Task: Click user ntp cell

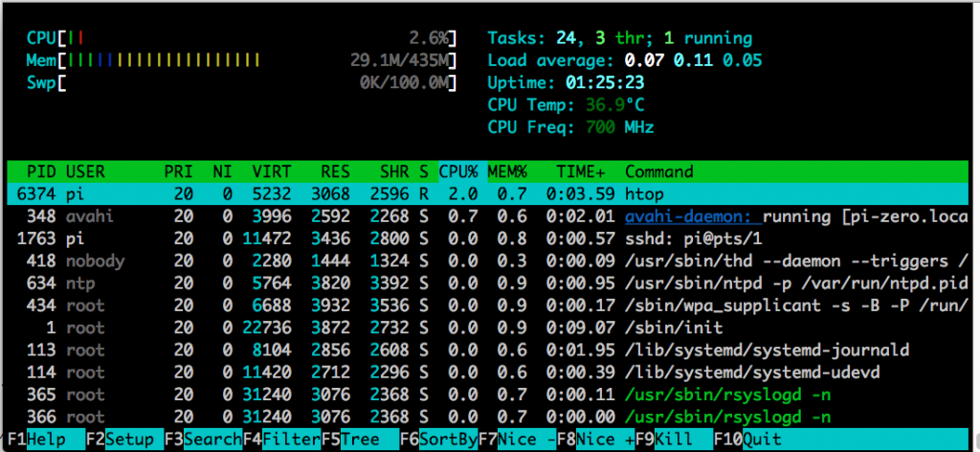Action: click(80, 283)
